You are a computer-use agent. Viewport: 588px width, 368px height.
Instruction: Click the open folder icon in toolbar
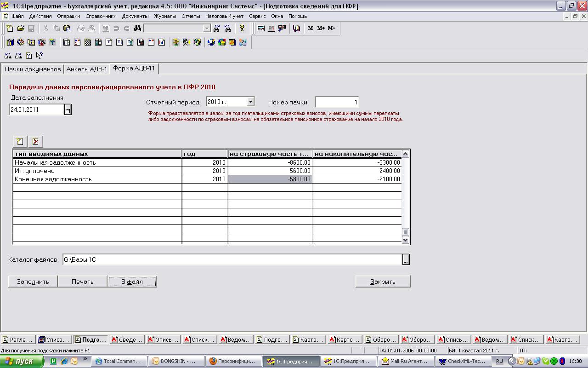pos(21,29)
